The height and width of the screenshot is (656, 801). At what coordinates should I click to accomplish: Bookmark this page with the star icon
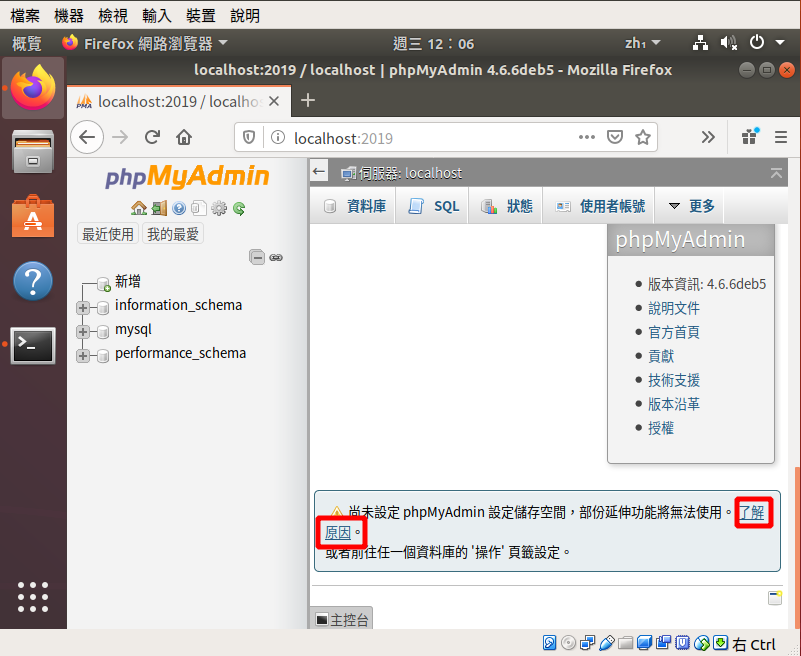click(x=643, y=137)
